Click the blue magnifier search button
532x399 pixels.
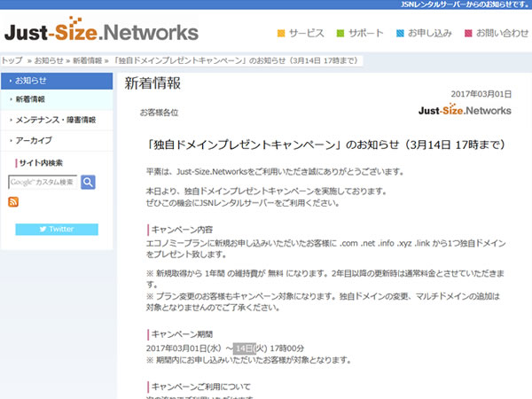(88, 182)
